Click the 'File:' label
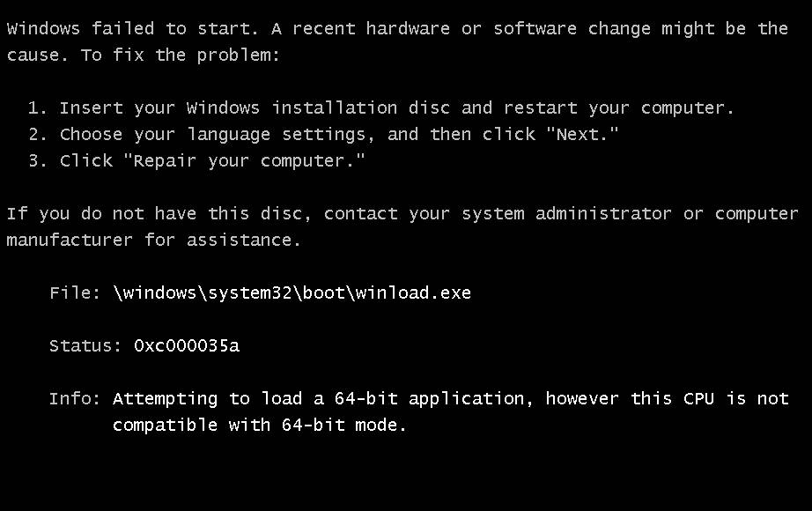The width and height of the screenshot is (812, 511). (x=75, y=293)
